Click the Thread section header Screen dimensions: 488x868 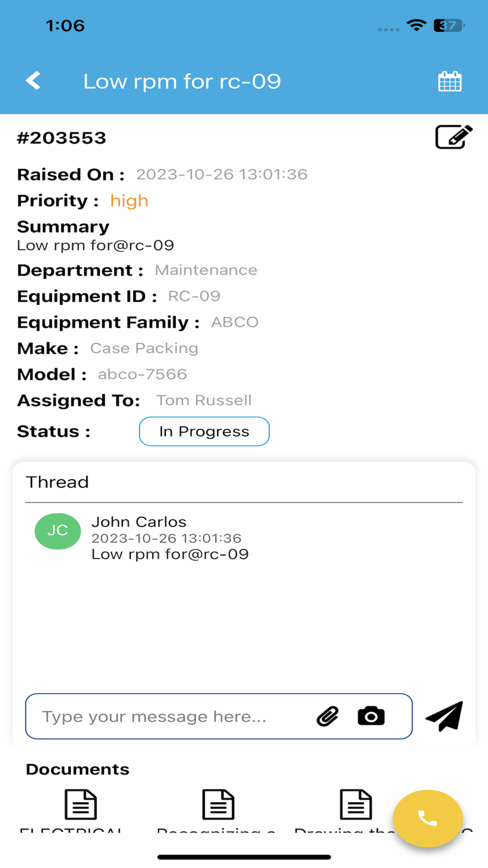[x=57, y=482]
